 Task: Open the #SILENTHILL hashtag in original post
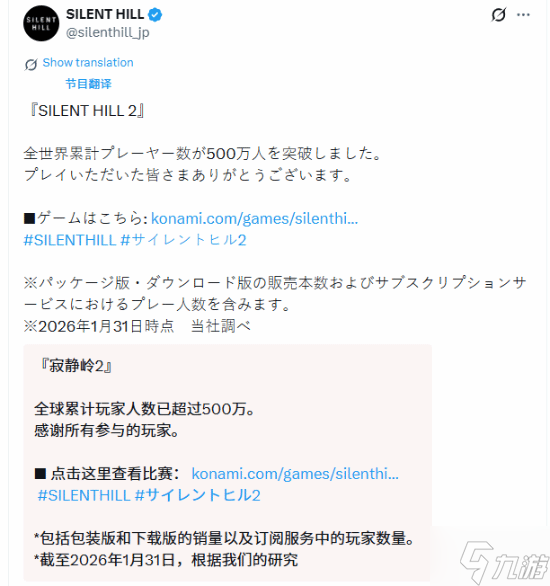tap(70, 240)
